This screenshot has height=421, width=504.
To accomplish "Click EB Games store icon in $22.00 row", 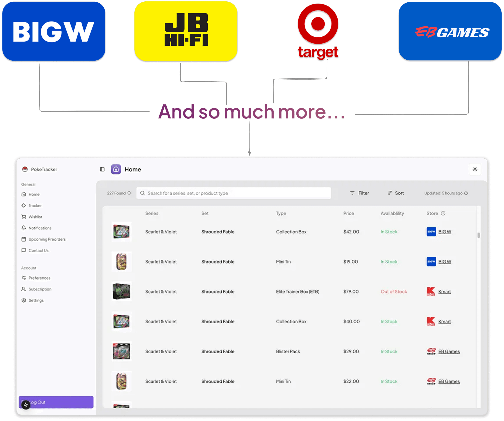I will pyautogui.click(x=431, y=382).
